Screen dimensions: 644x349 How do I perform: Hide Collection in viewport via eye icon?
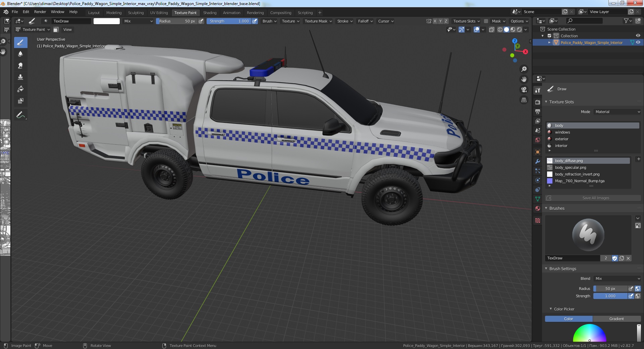(x=638, y=36)
